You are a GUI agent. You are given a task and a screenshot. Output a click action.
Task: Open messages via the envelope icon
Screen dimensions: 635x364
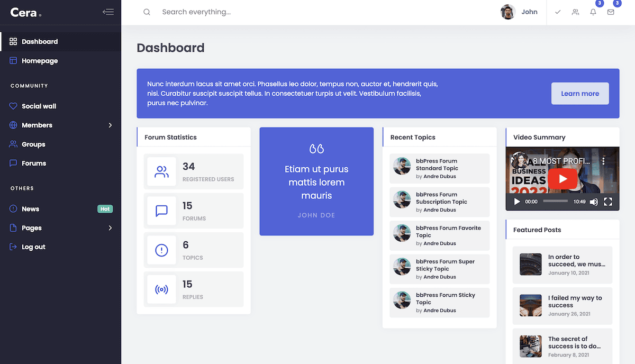point(611,12)
